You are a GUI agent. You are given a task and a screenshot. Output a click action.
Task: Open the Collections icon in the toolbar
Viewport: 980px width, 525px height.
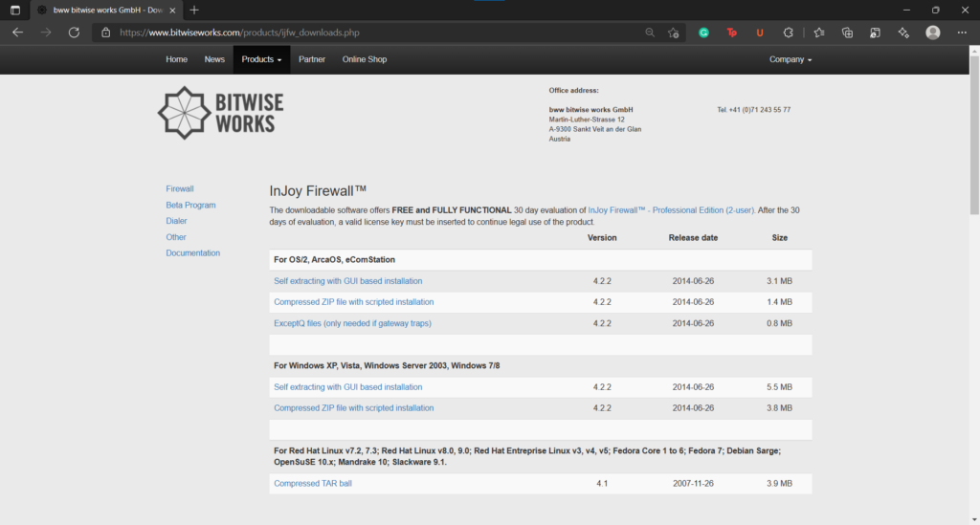point(847,33)
